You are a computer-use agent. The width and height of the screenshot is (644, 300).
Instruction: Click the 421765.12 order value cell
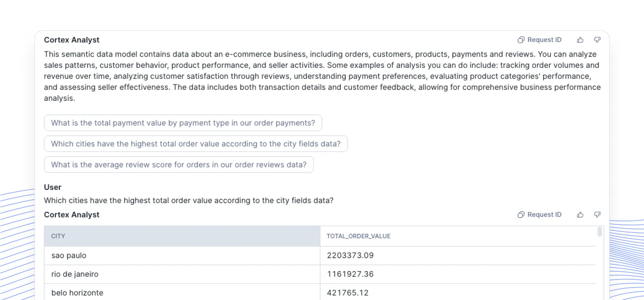click(347, 293)
